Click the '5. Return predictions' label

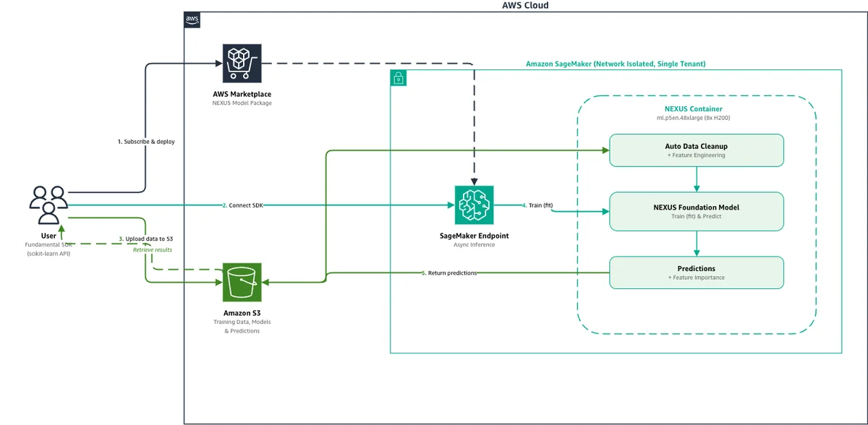point(449,273)
